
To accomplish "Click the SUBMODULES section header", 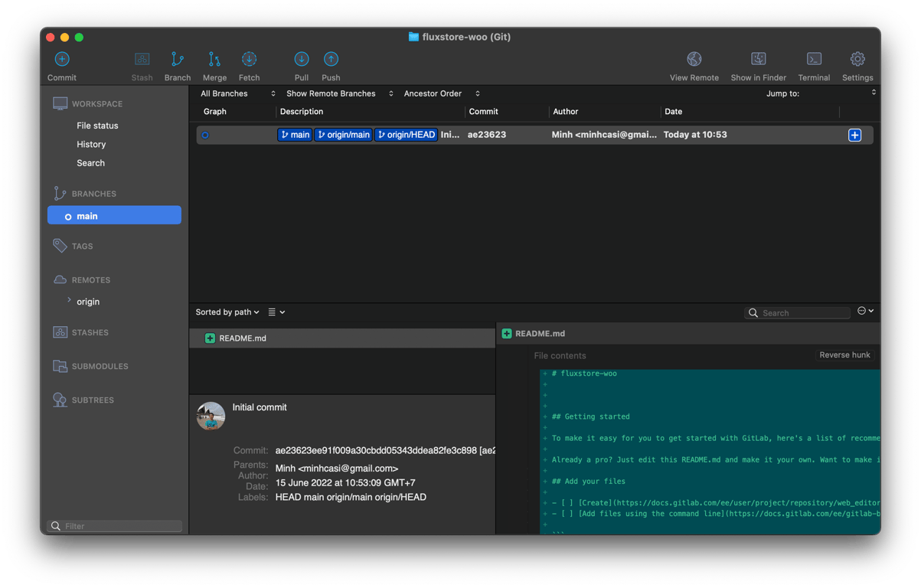I will pos(100,367).
